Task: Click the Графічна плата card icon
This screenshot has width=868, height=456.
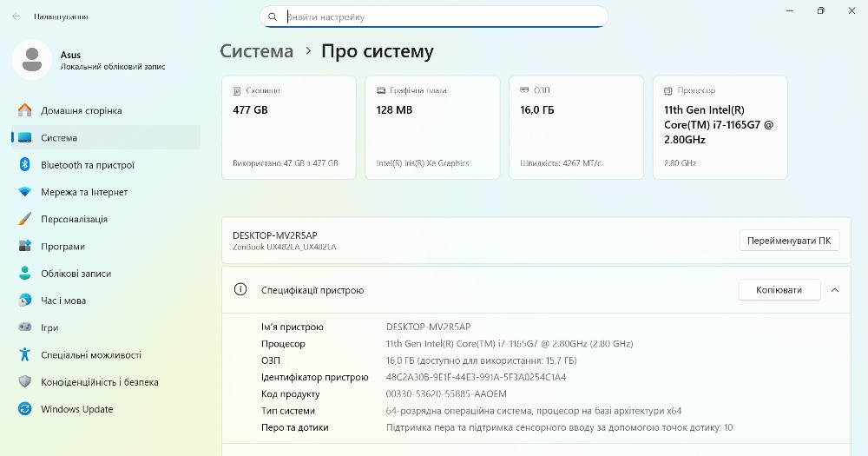Action: tap(381, 90)
